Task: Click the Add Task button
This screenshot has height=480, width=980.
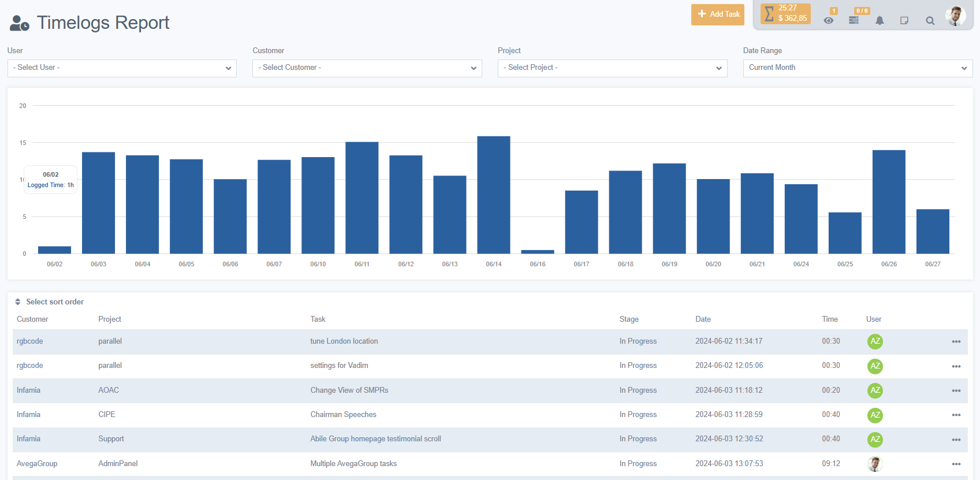Action: click(717, 14)
